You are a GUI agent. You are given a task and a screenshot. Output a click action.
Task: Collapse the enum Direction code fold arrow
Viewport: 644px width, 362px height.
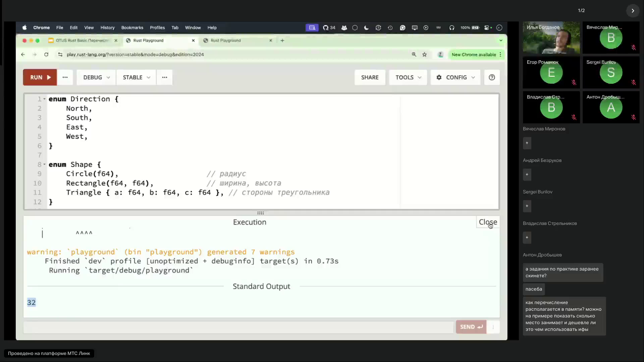point(44,99)
